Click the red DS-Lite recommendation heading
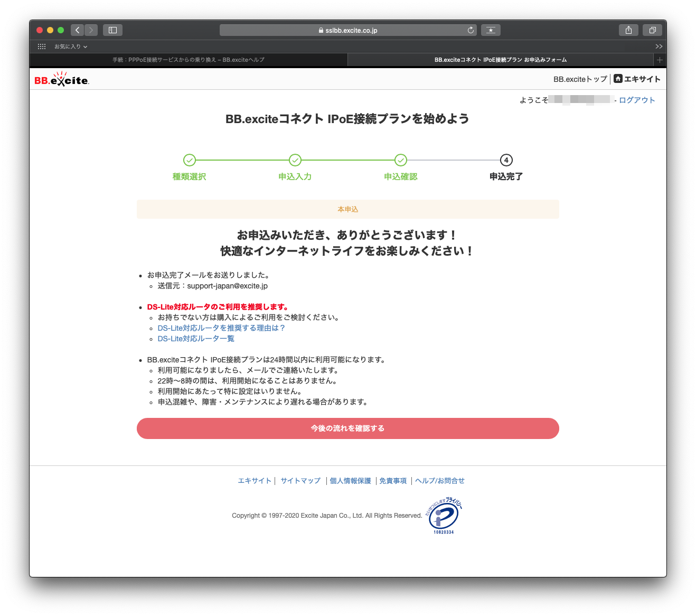This screenshot has width=696, height=616. 218,307
